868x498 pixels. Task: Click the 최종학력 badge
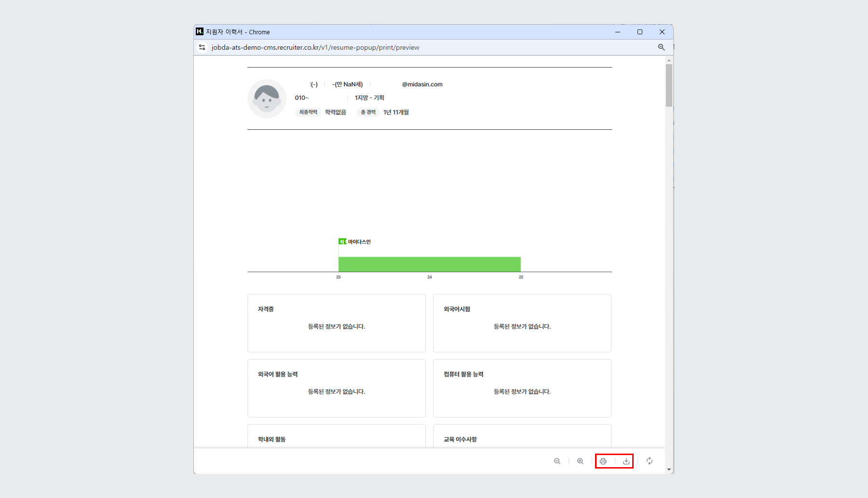coord(308,112)
